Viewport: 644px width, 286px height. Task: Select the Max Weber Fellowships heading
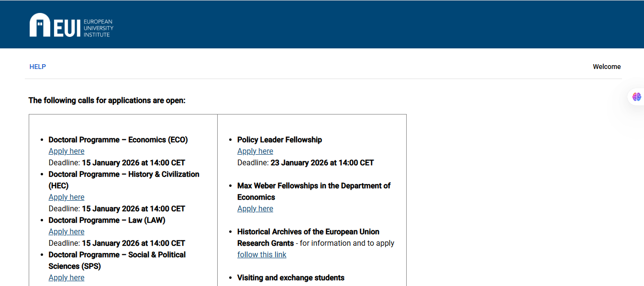(314, 191)
